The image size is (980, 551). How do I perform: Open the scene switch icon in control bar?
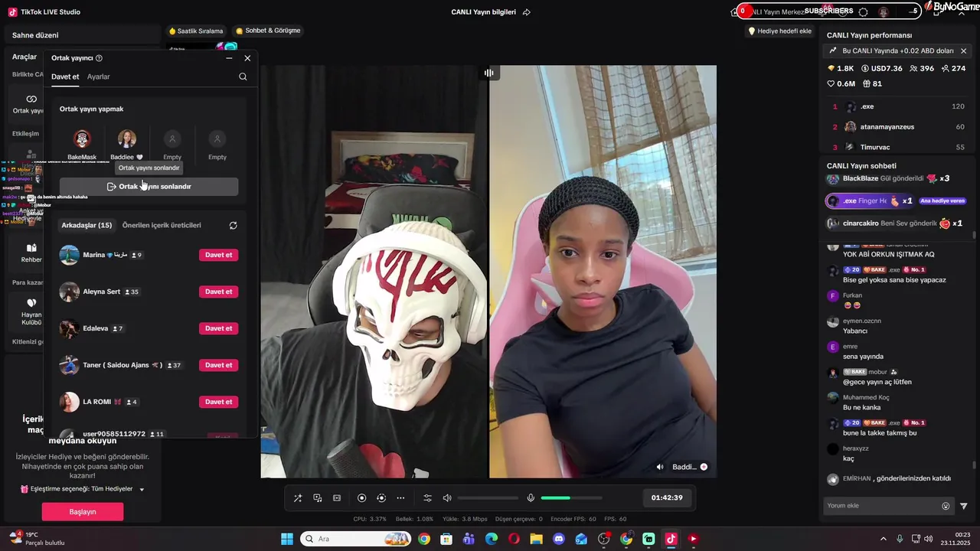pyautogui.click(x=318, y=498)
